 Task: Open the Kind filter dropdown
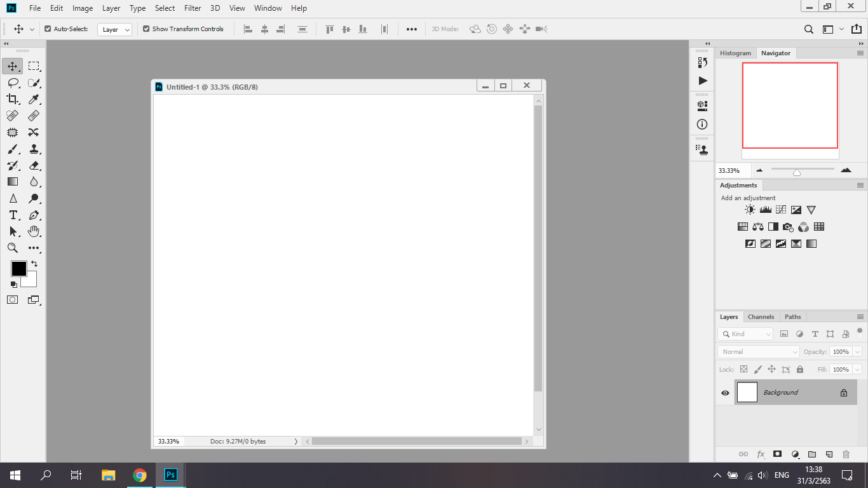click(x=745, y=334)
